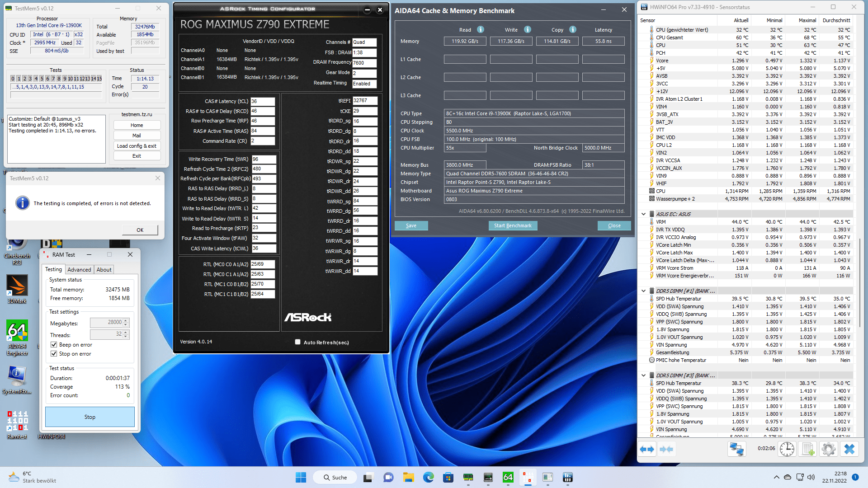This screenshot has height=488, width=868.
Task: Increase Megabytes value with up arrow
Action: (x=126, y=320)
